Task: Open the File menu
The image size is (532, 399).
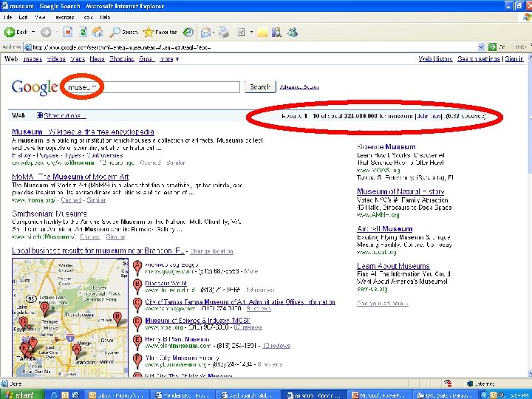Action: coord(8,17)
